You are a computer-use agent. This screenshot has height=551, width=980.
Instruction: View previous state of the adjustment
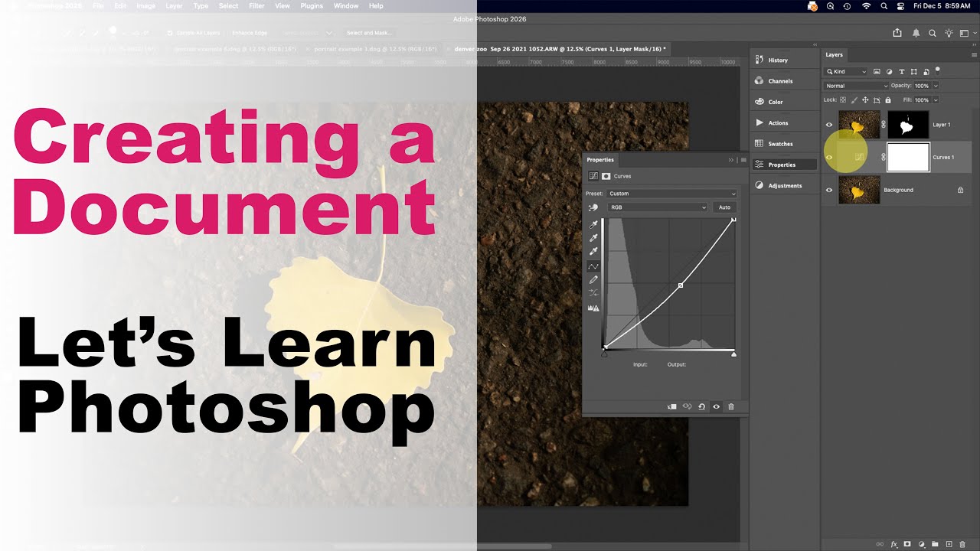(x=687, y=407)
